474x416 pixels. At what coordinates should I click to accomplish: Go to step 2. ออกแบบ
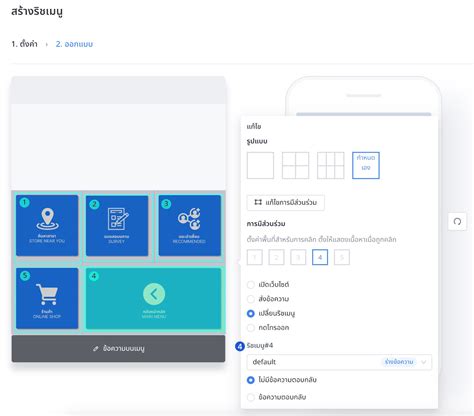point(74,44)
